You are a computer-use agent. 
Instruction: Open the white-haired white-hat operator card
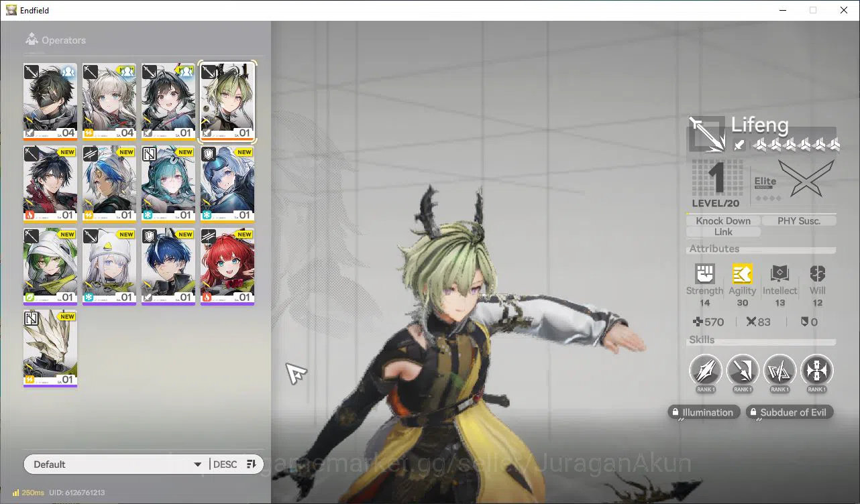tap(109, 267)
